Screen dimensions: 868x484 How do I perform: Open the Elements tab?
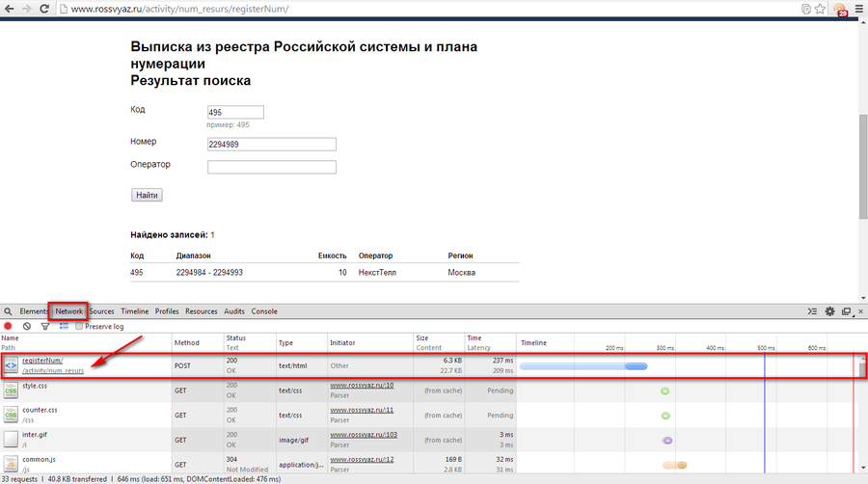tap(34, 311)
